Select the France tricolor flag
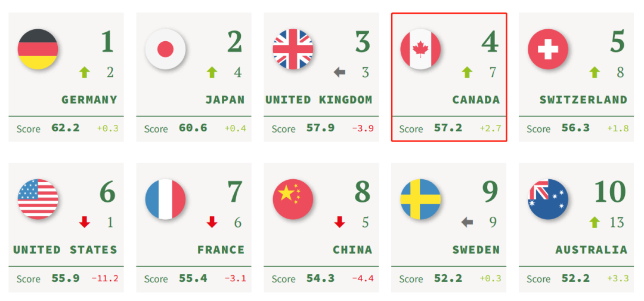Image resolution: width=644 pixels, height=301 pixels. pyautogui.click(x=166, y=199)
